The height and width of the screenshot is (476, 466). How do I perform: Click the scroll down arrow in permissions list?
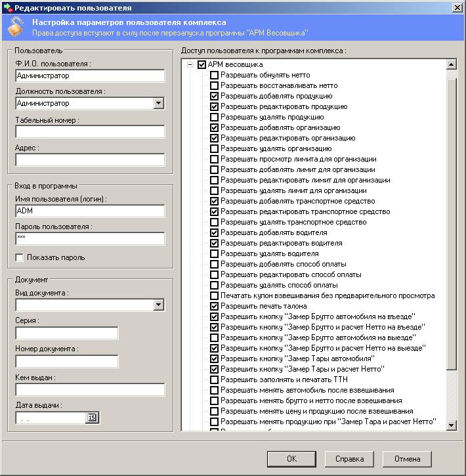tap(451, 425)
